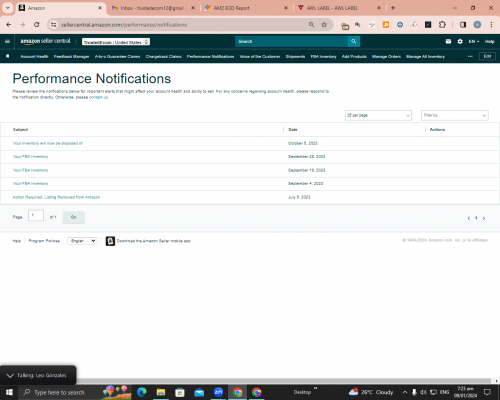Open FBA Inventory in the favorites bar
This screenshot has width=500, height=400.
323,56
